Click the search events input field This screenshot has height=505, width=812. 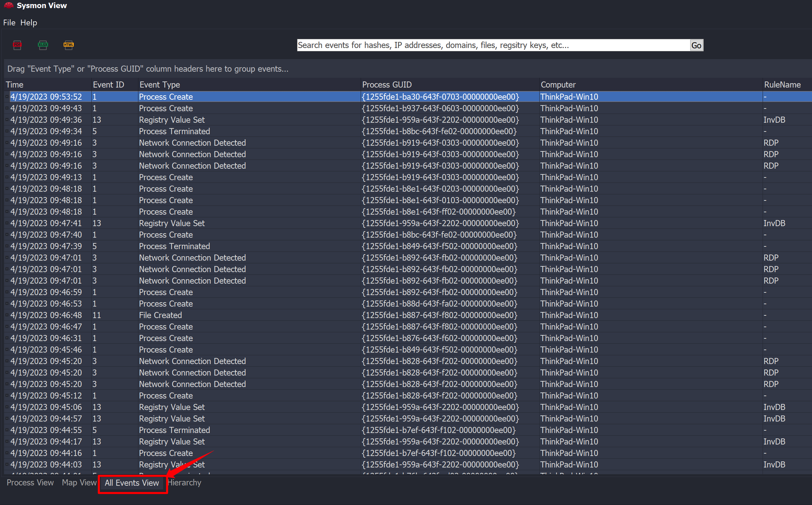pyautogui.click(x=493, y=45)
